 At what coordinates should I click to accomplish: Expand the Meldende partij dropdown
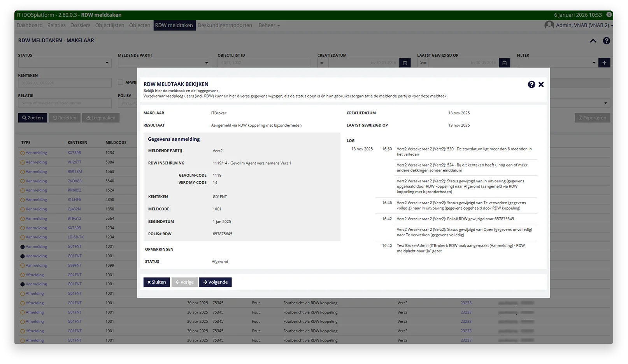pyautogui.click(x=165, y=63)
